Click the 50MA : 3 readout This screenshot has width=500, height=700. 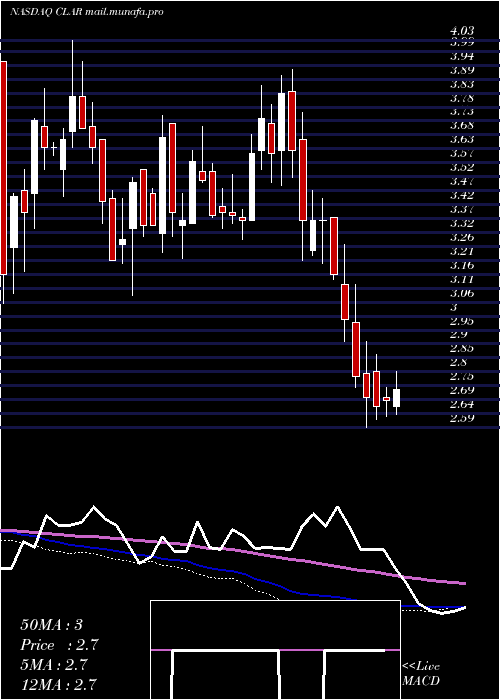(x=51, y=625)
